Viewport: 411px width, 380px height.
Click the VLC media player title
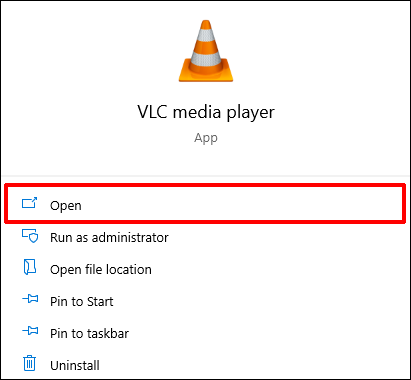pyautogui.click(x=206, y=112)
